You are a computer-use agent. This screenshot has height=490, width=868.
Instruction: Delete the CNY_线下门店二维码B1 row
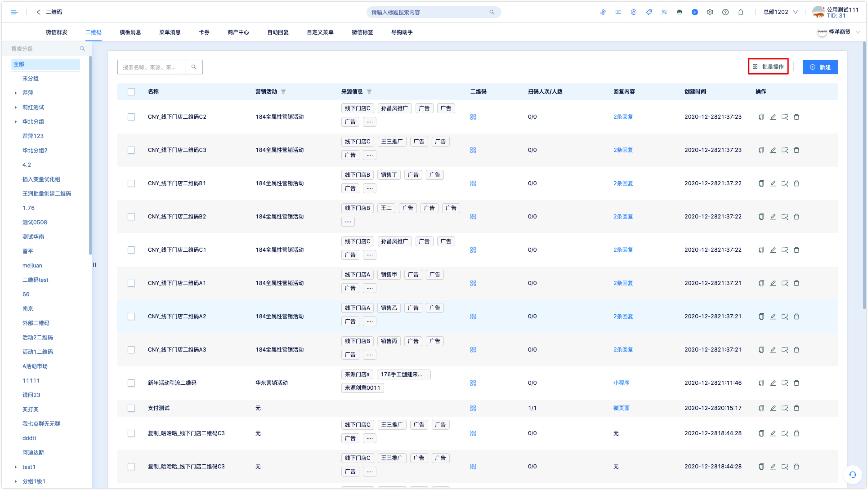coord(796,184)
